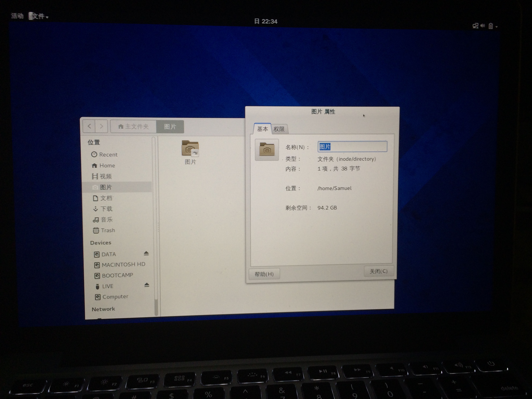Open Recent in the sidebar
The height and width of the screenshot is (399, 532).
pyautogui.click(x=108, y=155)
